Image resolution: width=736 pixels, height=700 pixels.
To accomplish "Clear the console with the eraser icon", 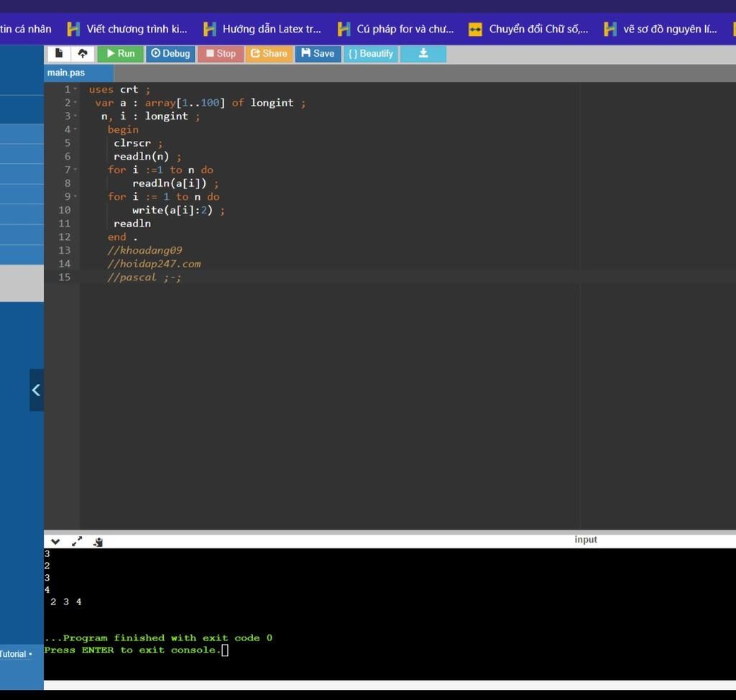I will point(98,542).
